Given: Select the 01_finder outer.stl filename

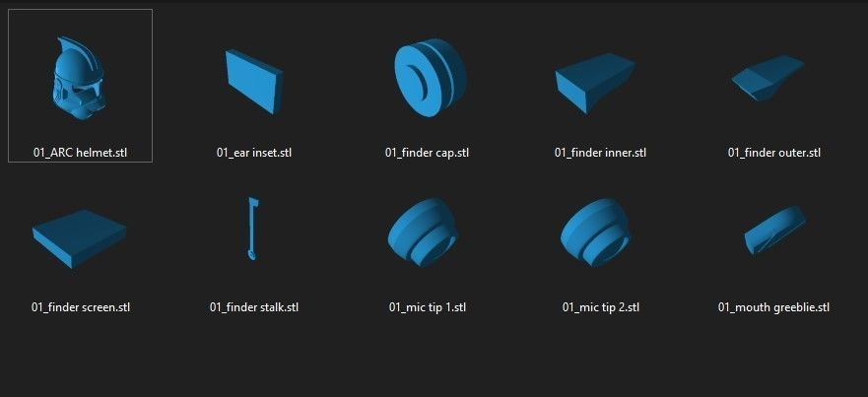Looking at the screenshot, I should point(773,153).
